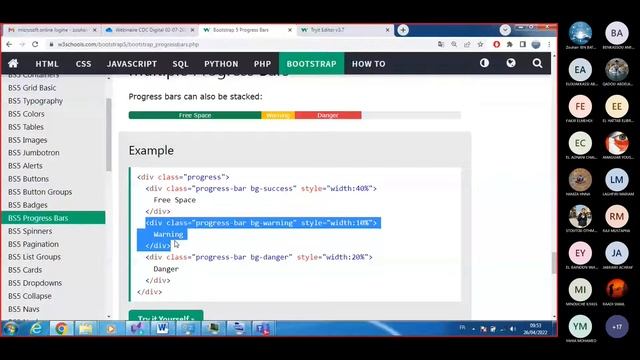Show the +17 more participants
Image resolution: width=640 pixels, height=360 pixels.
tap(617, 327)
